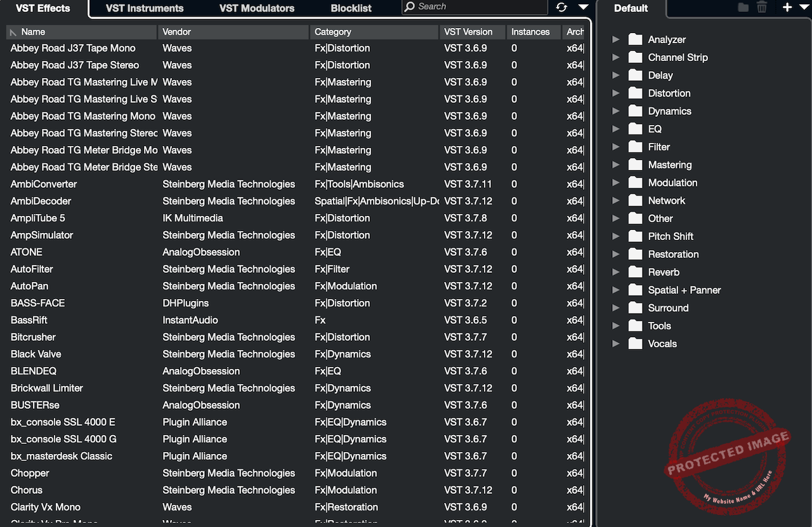Image resolution: width=812 pixels, height=527 pixels.
Task: Select the AmbiConverter plug-in row
Action: click(x=296, y=184)
